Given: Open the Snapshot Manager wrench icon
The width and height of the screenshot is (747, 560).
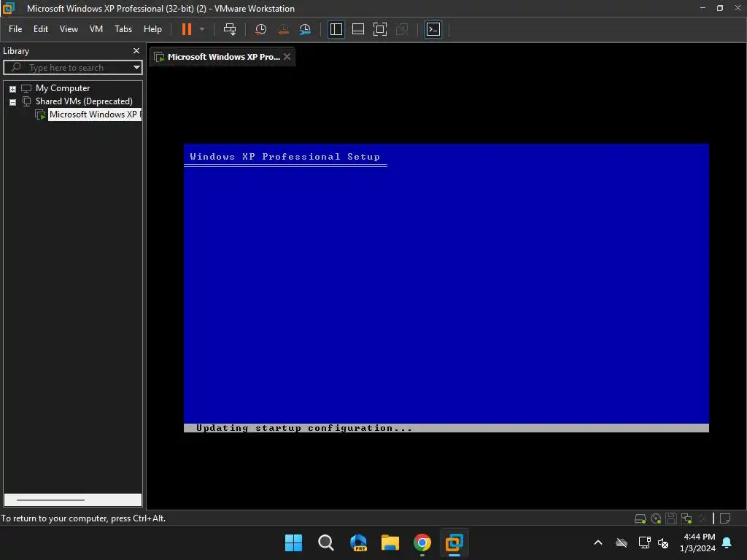Looking at the screenshot, I should pos(305,29).
